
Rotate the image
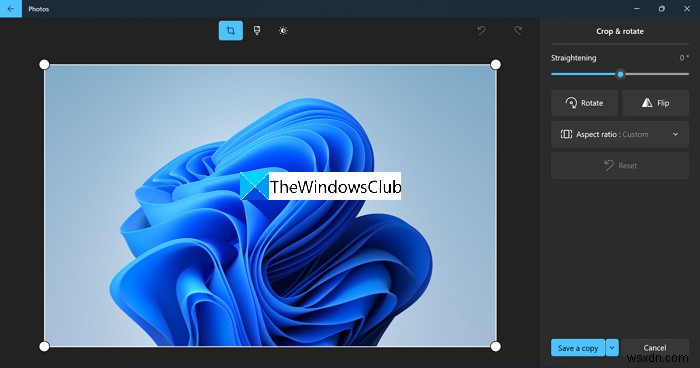point(584,103)
